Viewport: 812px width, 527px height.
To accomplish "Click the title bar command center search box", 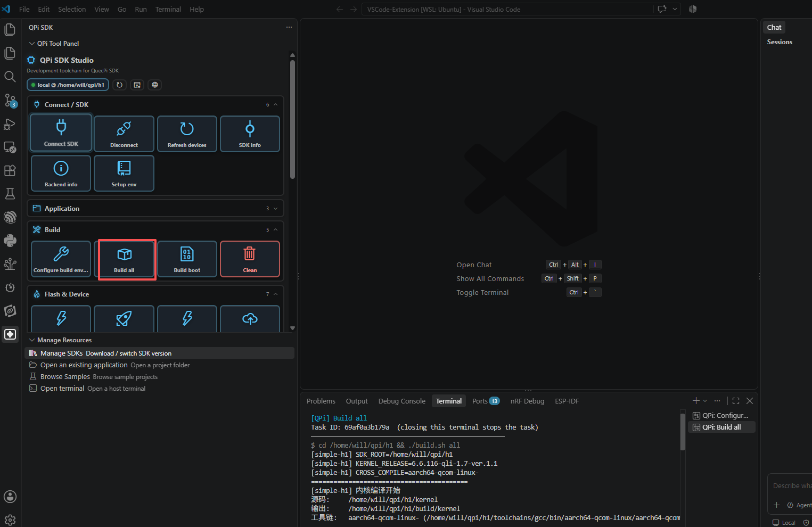I will (507, 9).
